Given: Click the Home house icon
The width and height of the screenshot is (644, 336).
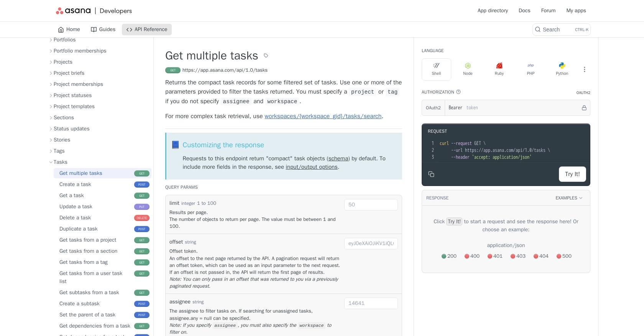Looking at the screenshot, I should (61, 30).
